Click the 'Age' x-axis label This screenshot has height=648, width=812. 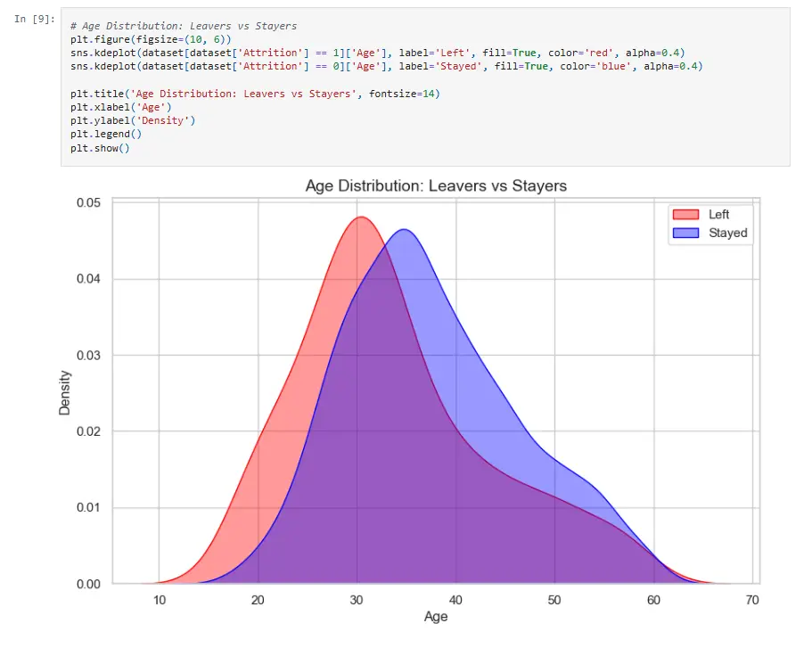[436, 617]
